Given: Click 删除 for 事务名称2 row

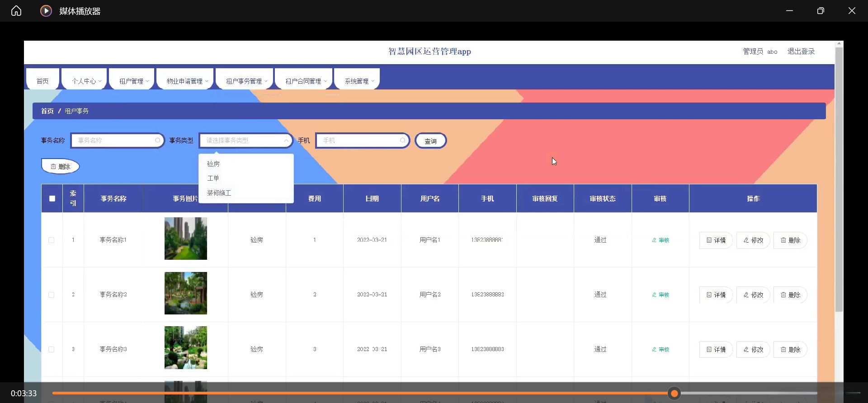Looking at the screenshot, I should 790,295.
